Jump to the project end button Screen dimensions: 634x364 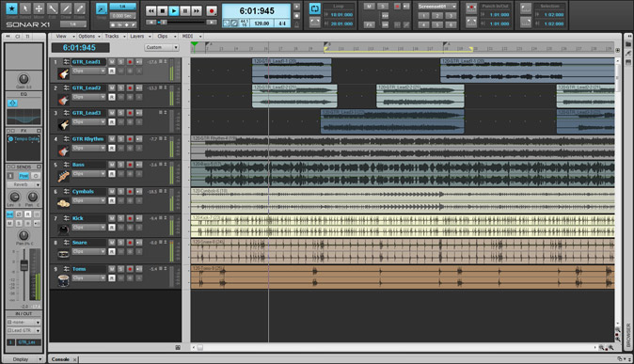[212, 23]
